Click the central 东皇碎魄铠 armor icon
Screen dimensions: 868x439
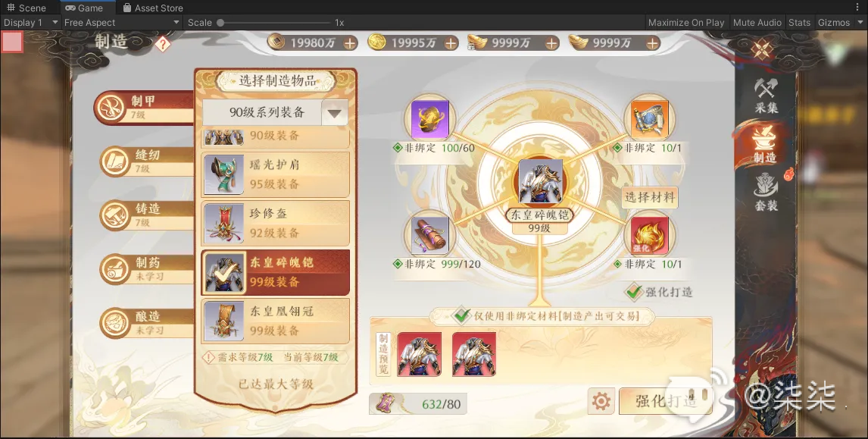point(540,181)
